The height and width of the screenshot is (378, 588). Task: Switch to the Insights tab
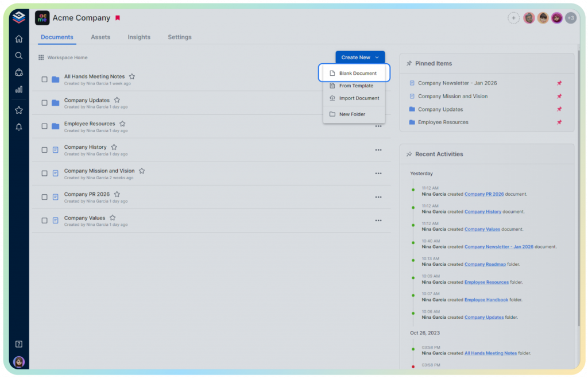point(139,37)
